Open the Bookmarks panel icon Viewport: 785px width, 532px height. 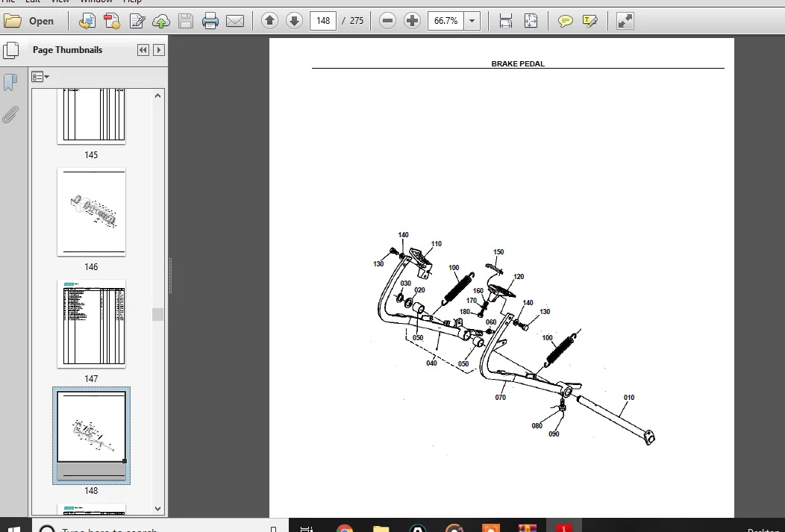pos(10,83)
